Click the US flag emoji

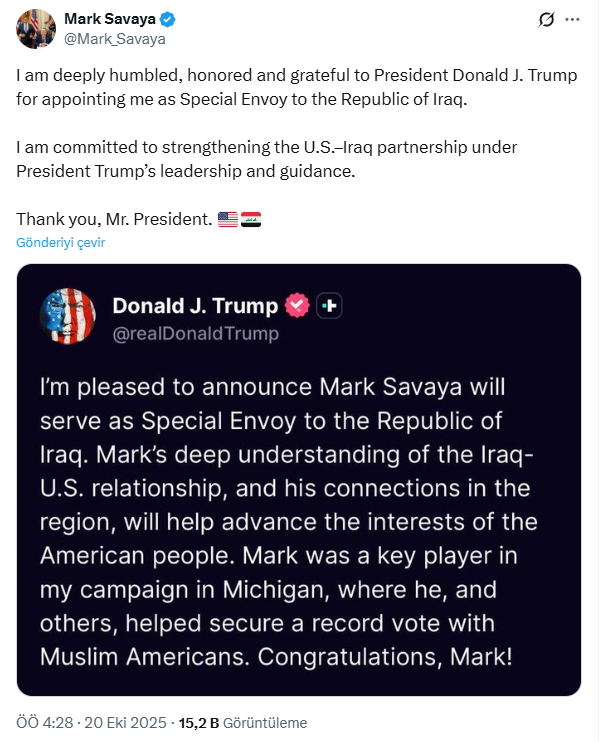(x=227, y=218)
